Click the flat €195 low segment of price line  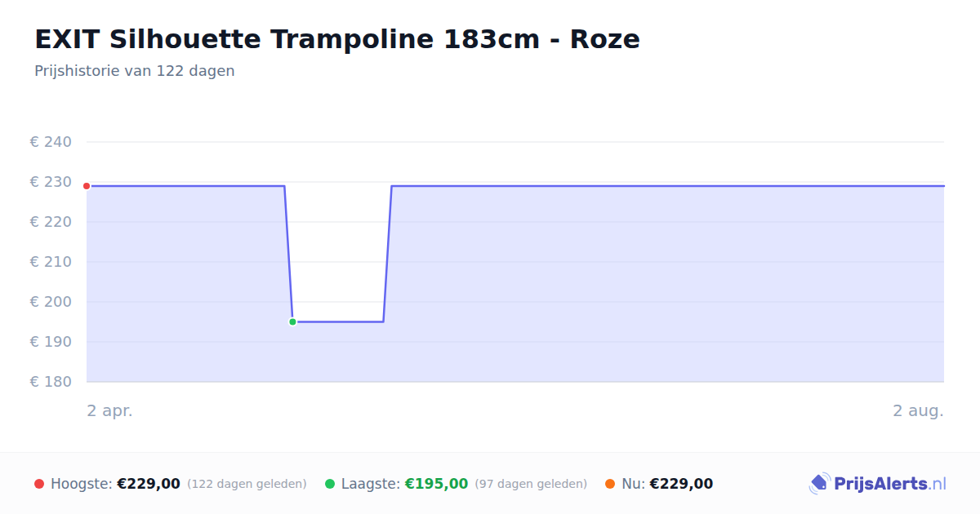pos(338,321)
